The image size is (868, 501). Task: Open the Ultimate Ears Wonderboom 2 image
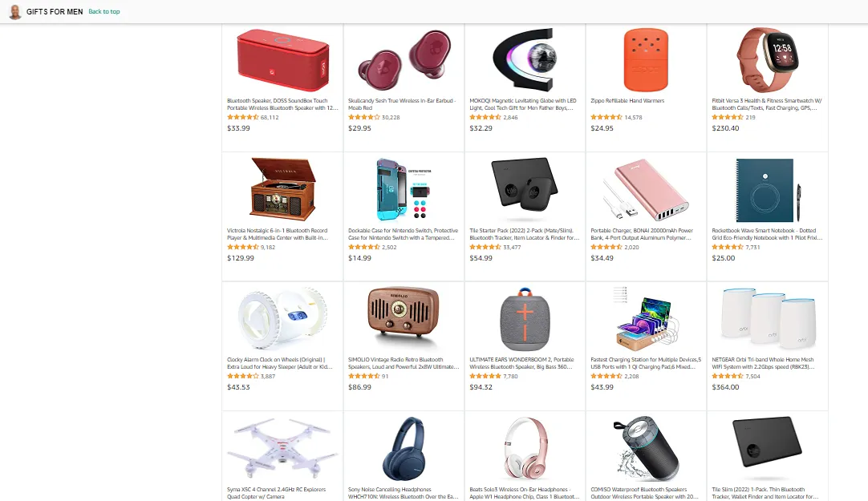point(525,319)
